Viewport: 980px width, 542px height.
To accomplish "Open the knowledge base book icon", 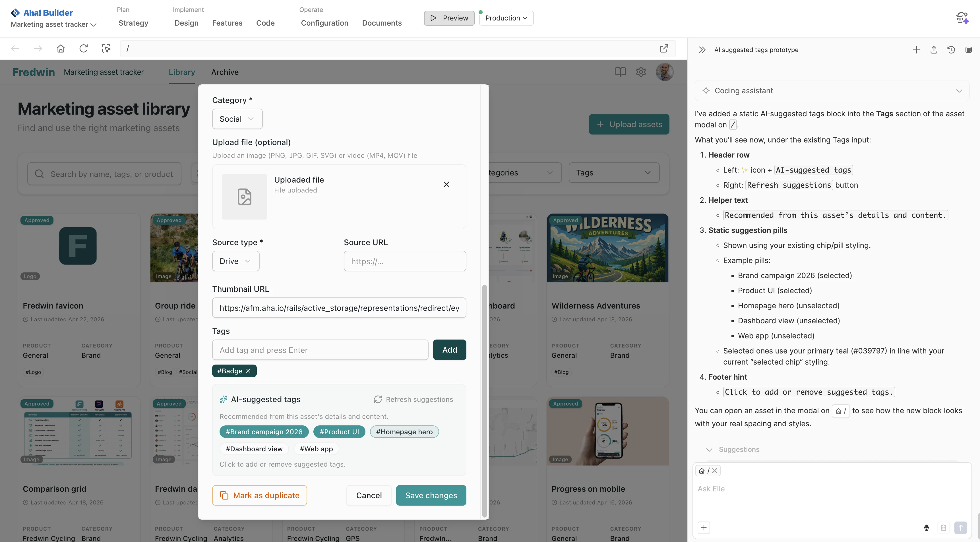I will click(x=621, y=72).
